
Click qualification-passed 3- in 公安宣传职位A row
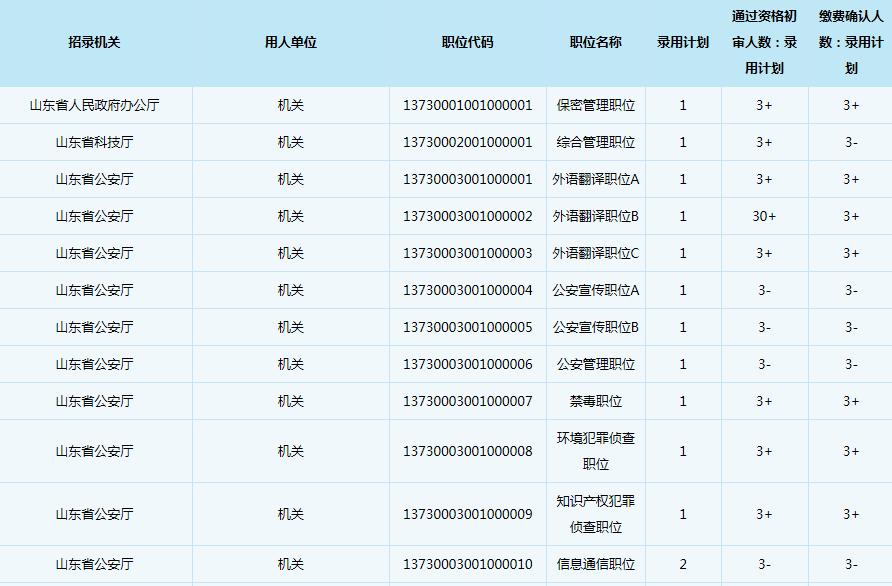click(x=764, y=290)
